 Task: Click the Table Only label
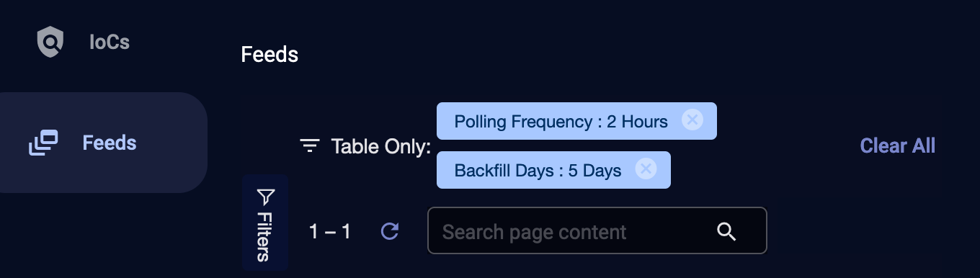click(380, 147)
